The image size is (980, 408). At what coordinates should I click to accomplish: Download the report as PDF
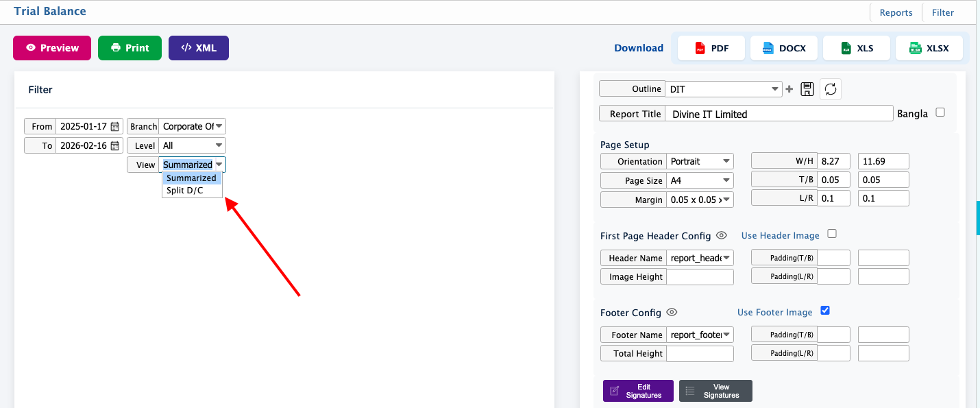[711, 48]
